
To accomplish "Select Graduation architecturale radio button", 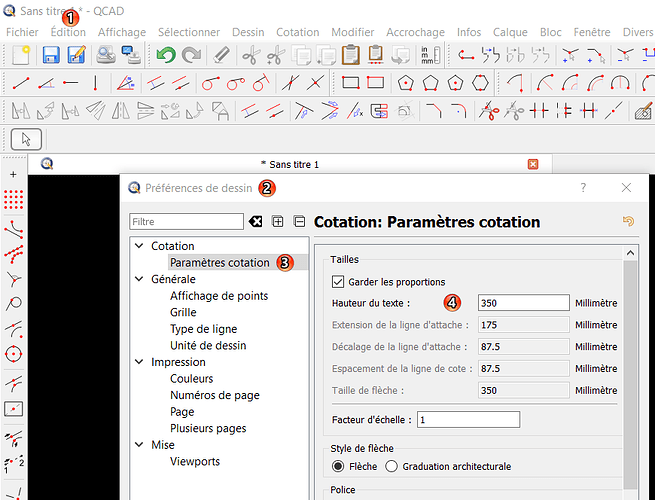I will (x=391, y=466).
